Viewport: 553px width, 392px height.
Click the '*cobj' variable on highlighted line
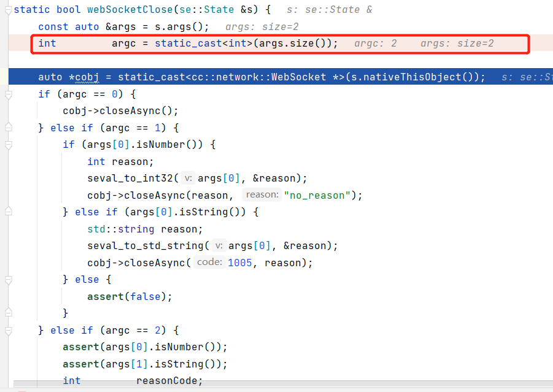(84, 77)
